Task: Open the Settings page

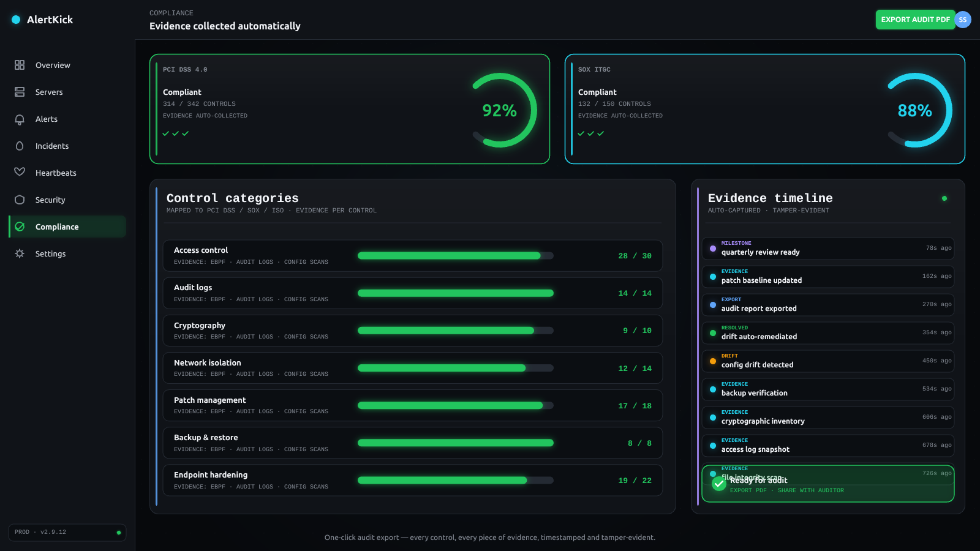Action: point(67,253)
